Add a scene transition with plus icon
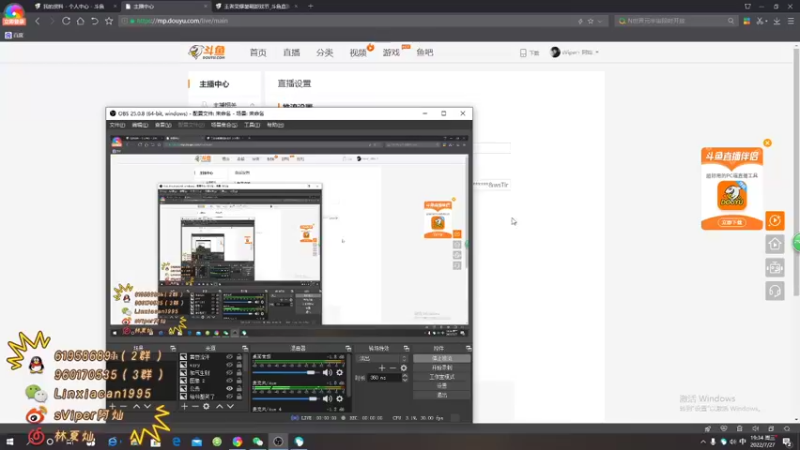This screenshot has width=800, height=450. click(x=382, y=367)
